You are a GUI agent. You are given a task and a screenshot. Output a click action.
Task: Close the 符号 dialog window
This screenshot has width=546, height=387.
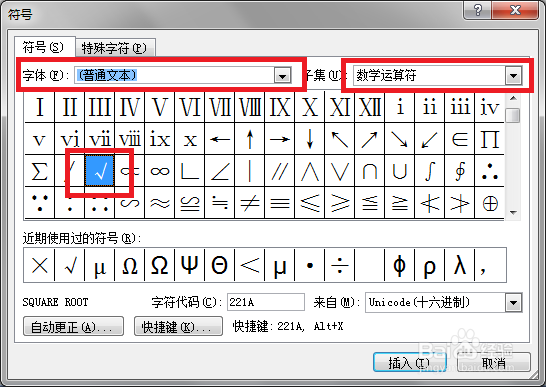tap(515, 10)
